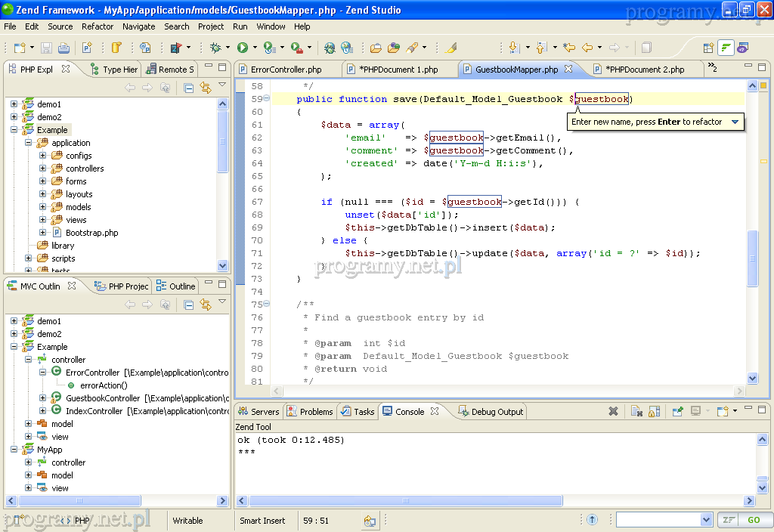This screenshot has width=774, height=532.
Task: Open the Refactor menu
Action: pos(98,26)
